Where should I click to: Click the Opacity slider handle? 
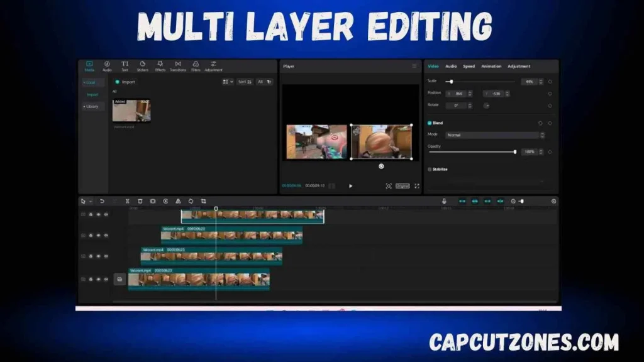point(515,151)
